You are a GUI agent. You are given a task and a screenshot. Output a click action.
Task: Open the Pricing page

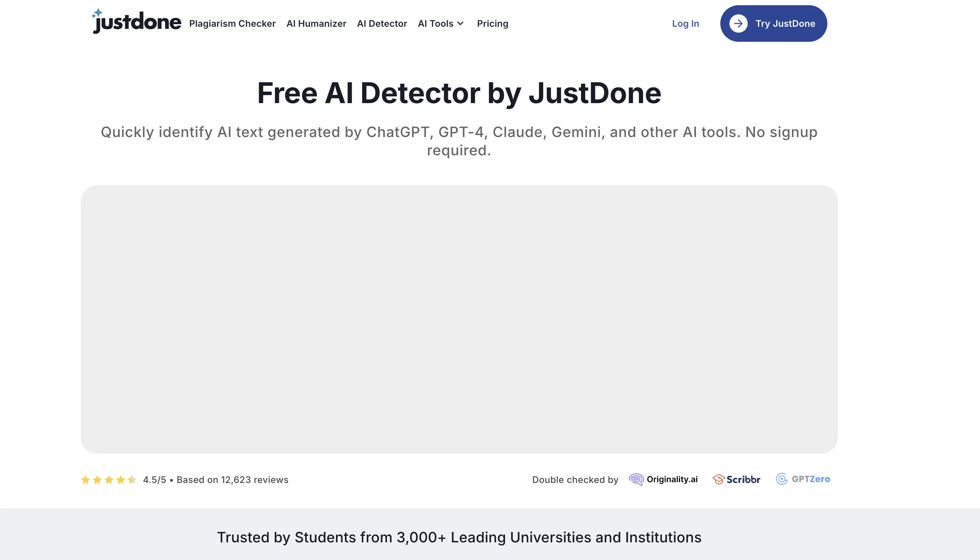click(492, 23)
